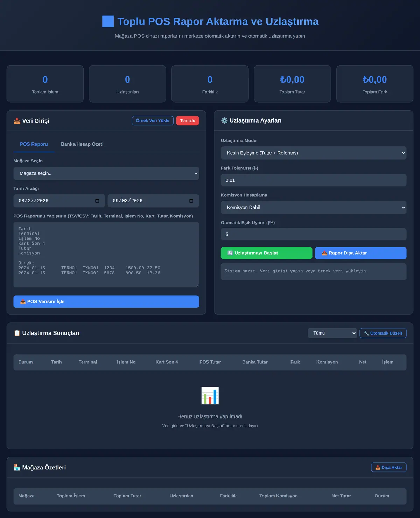Image resolution: width=420 pixels, height=518 pixels.
Task: Open the Komisyon Hesaplama dropdown
Action: tap(314, 207)
